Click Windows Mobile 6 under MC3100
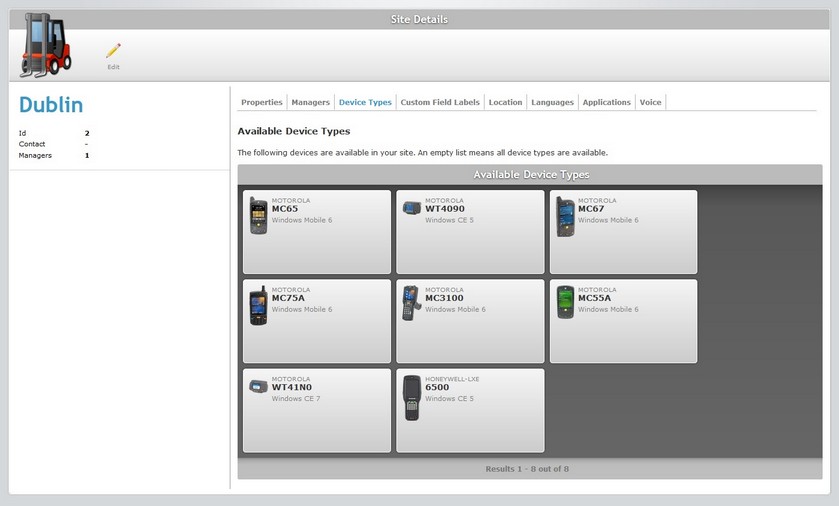 [x=455, y=309]
